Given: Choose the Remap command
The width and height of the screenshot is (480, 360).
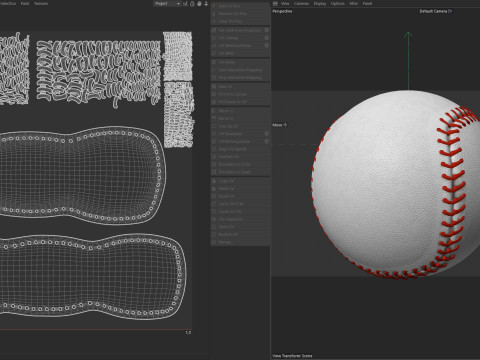Looking at the screenshot, I should click(240, 242).
